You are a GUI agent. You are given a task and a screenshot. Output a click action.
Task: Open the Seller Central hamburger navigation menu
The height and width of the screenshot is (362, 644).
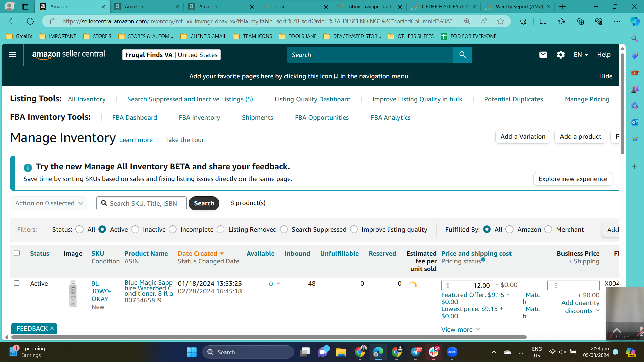12,55
